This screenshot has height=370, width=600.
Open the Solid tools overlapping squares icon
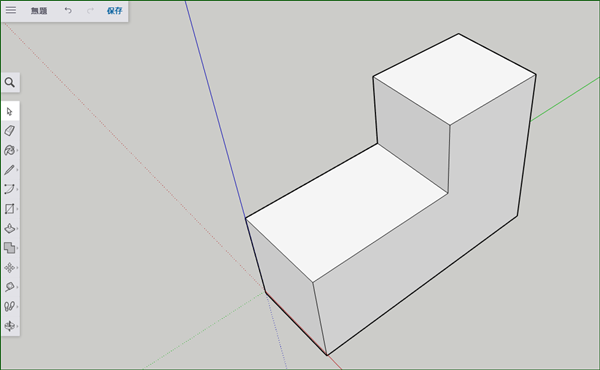click(x=10, y=248)
